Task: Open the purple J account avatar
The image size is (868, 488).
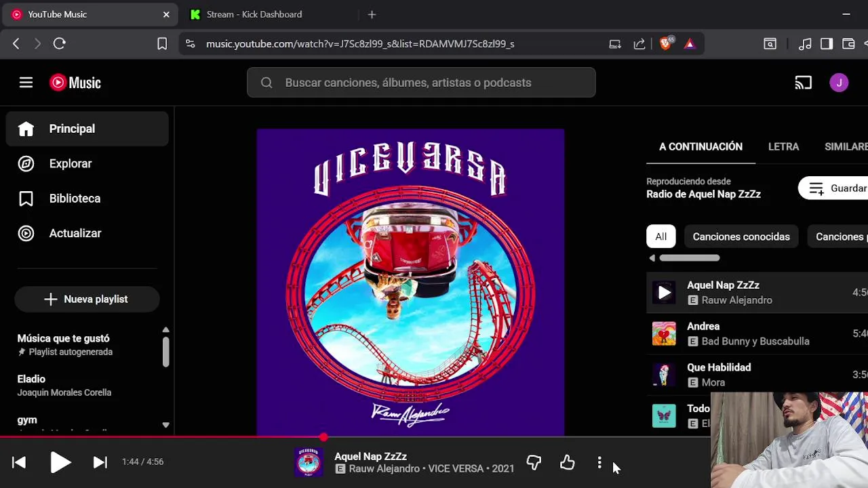Action: pyautogui.click(x=839, y=83)
